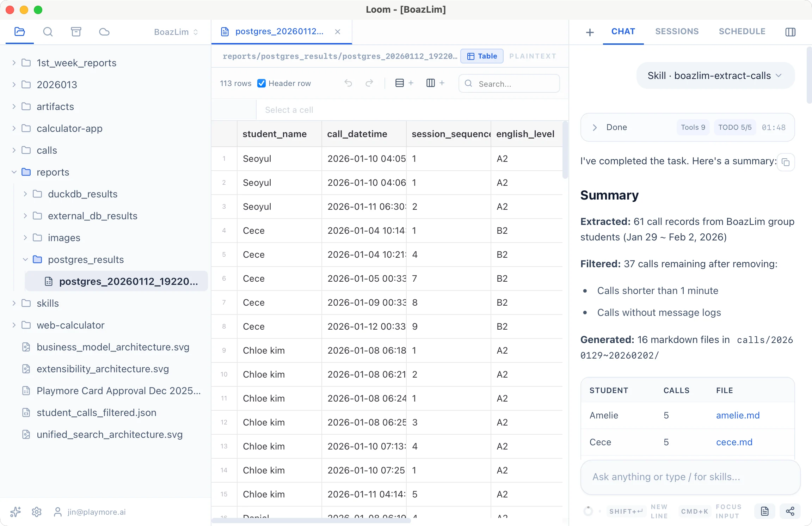Screen dimensions: 812x526
Task: Toggle the side panel layout icon
Action: pos(790,32)
